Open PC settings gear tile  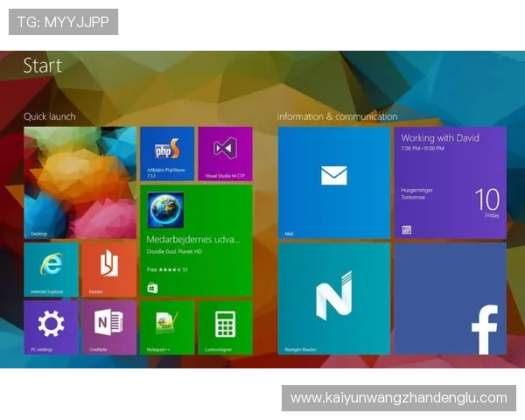[51, 326]
